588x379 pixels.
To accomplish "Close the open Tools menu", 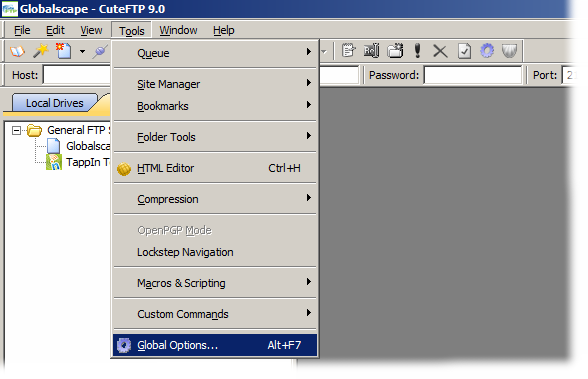I will click(x=131, y=30).
